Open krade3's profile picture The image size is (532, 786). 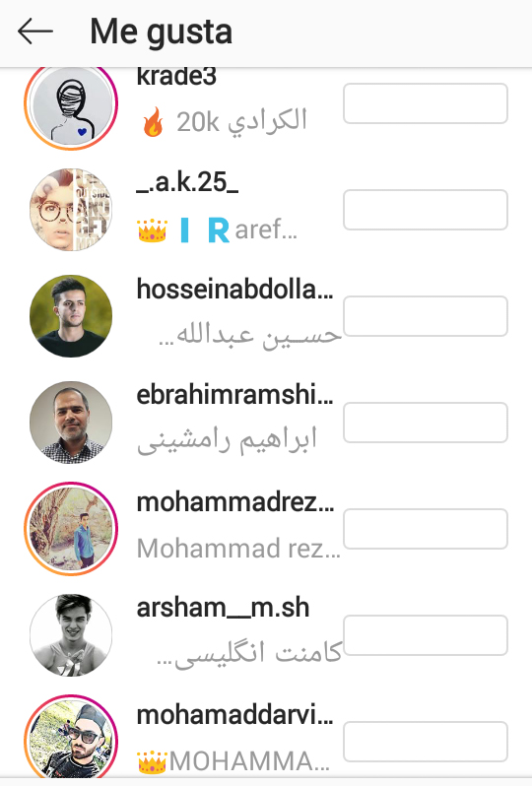71,105
